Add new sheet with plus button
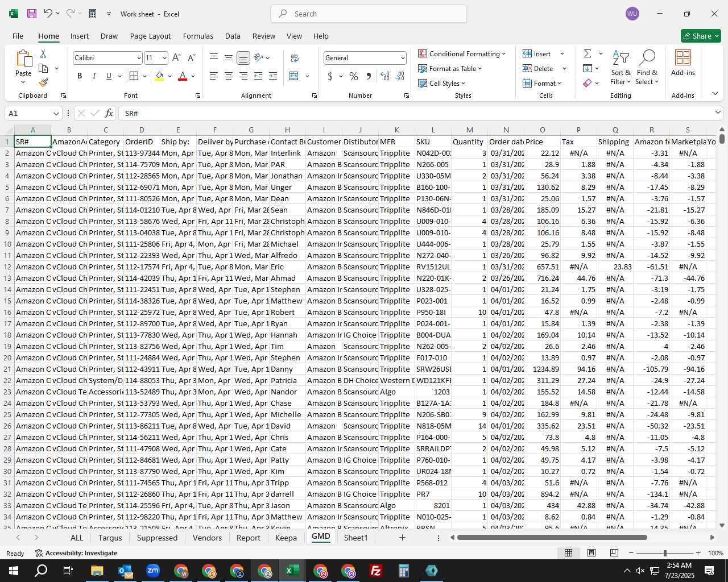Screen dimensions: 728x582 pyautogui.click(x=402, y=537)
